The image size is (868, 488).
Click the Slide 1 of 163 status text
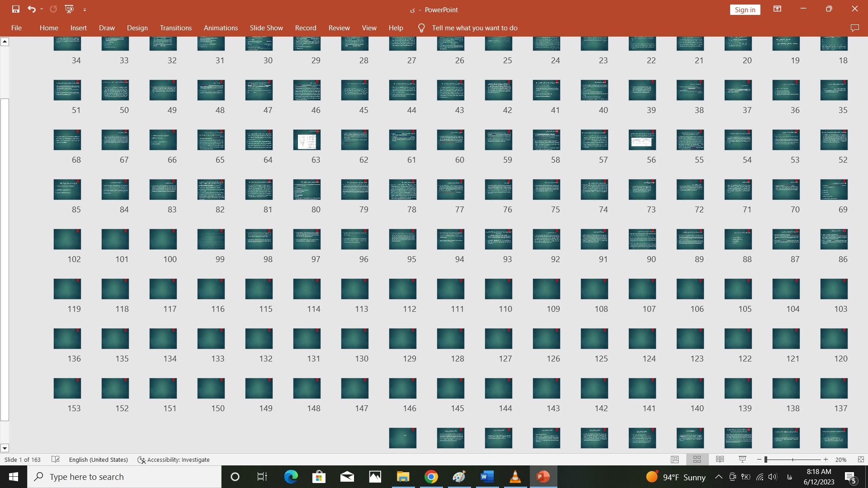click(x=23, y=460)
